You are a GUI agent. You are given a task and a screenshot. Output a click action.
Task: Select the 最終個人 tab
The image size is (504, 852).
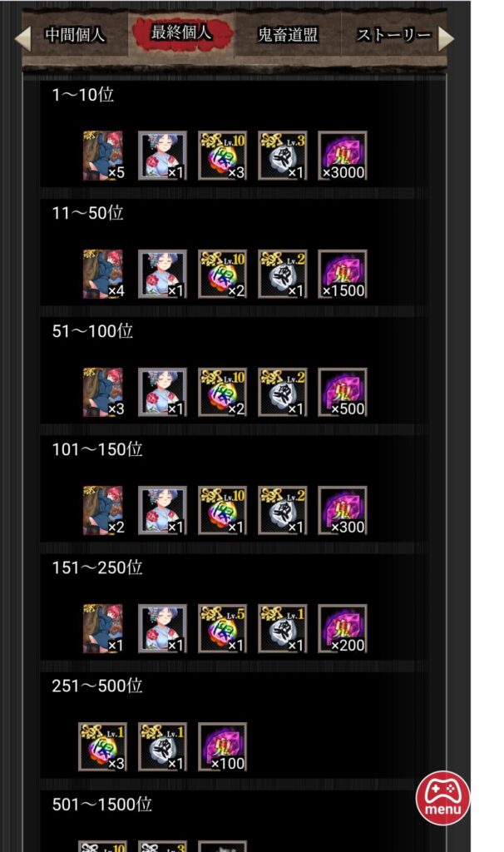181,32
